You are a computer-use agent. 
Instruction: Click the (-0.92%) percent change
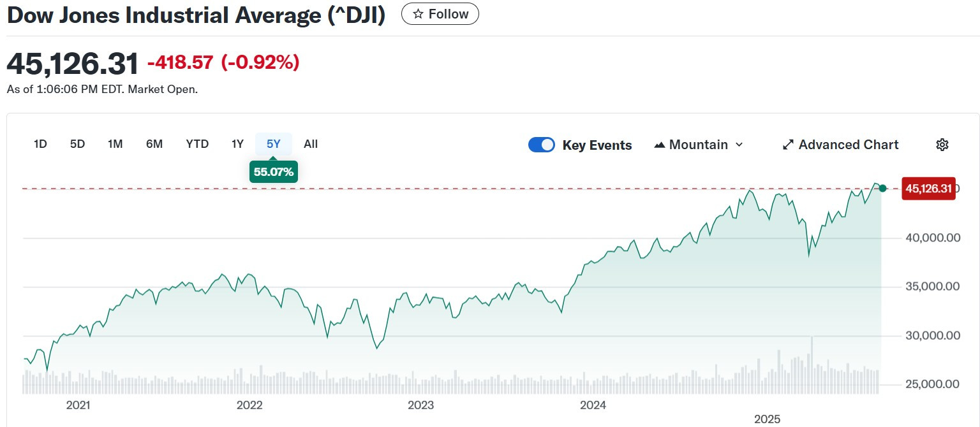point(260,62)
